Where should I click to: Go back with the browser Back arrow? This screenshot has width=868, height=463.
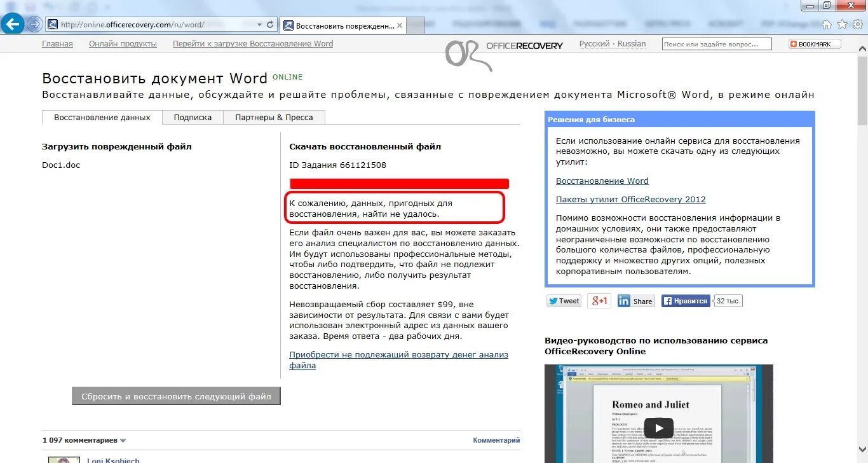13,24
